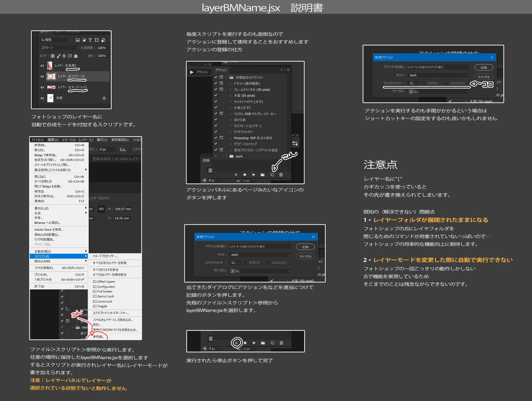The height and width of the screenshot is (401, 532).
Task: Click the smart object filter icon
Action: point(102,40)
